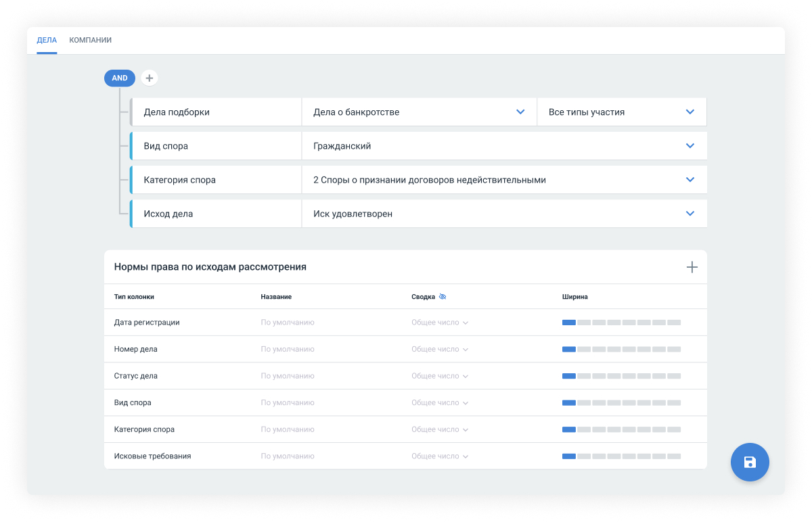Expand the Гражданский dispute type dropdown
Viewport: 812px width, 522px height.
point(690,146)
